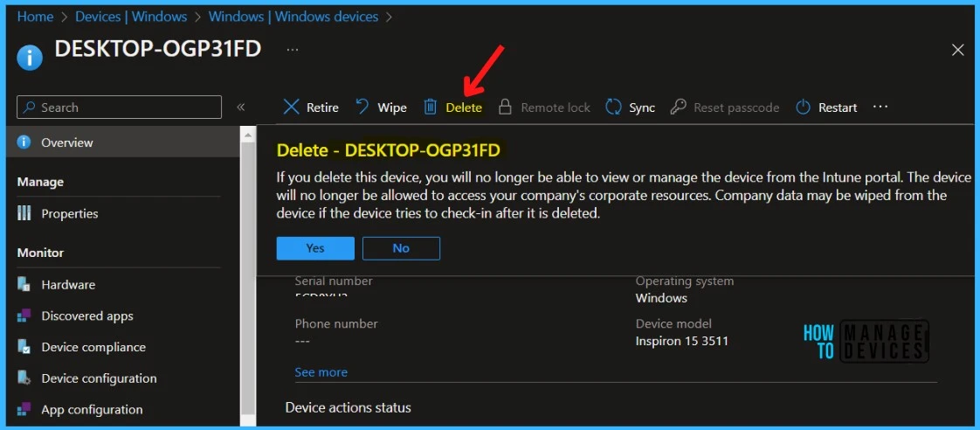Click the sidebar scroll up arrow
980x430 pixels.
248,135
